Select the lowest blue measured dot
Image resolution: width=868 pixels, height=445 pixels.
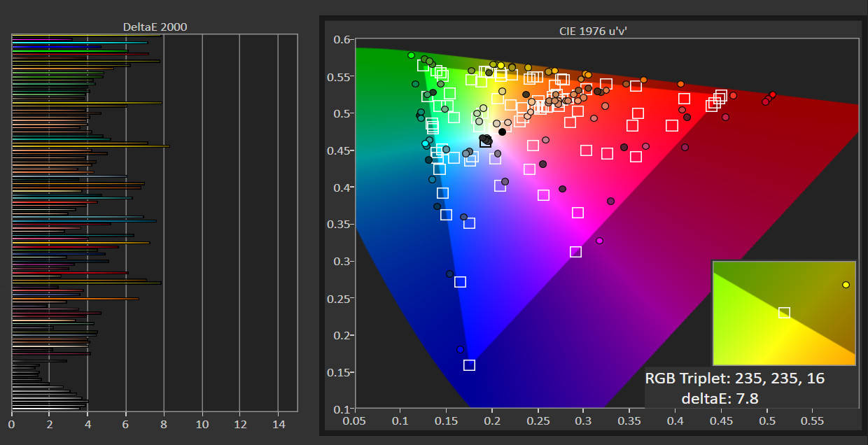tap(460, 349)
